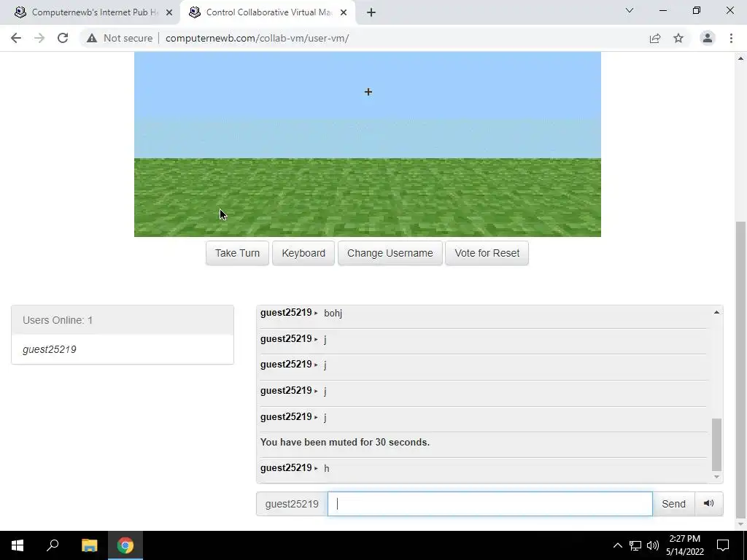Click the browser forward arrow
The width and height of the screenshot is (747, 560).
coord(39,38)
